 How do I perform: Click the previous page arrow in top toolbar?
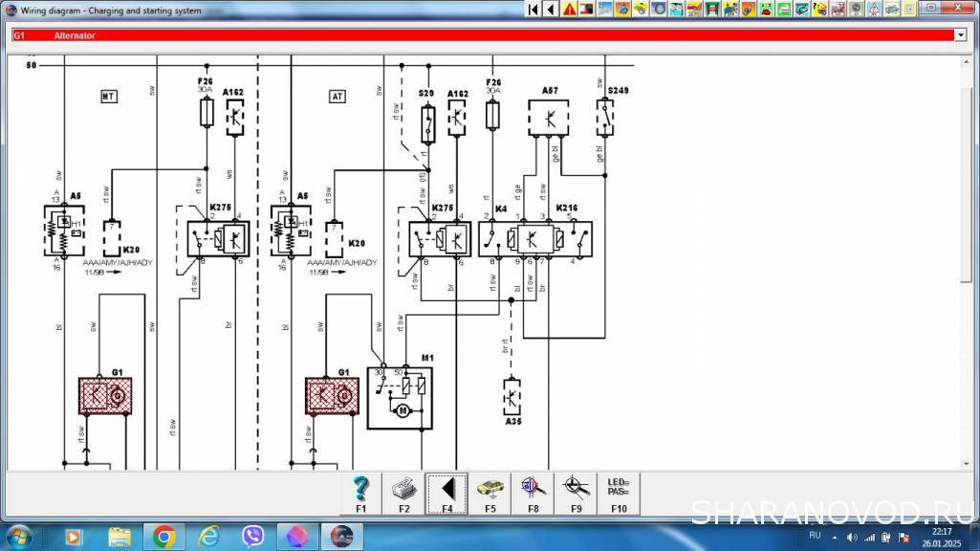(551, 9)
